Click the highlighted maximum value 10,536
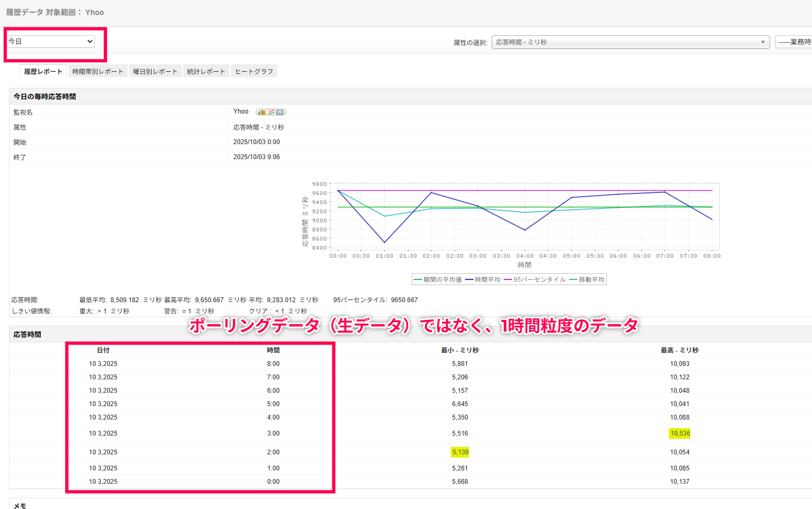Image resolution: width=812 pixels, height=509 pixels. [680, 433]
